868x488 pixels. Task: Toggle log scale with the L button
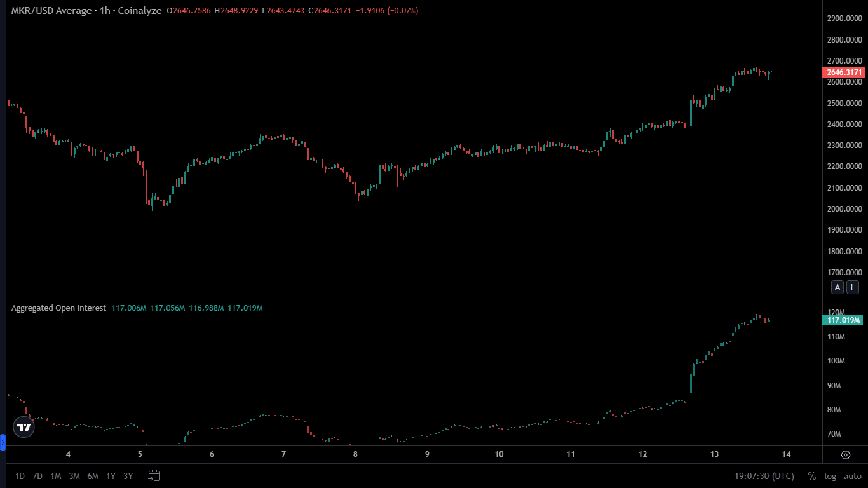(852, 287)
